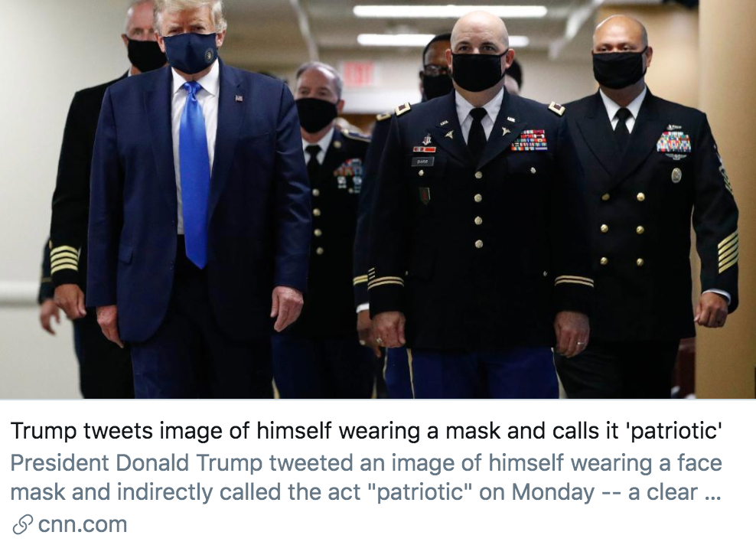Click the chain link icon beside cnn.com
The height and width of the screenshot is (545, 756).
[22, 524]
